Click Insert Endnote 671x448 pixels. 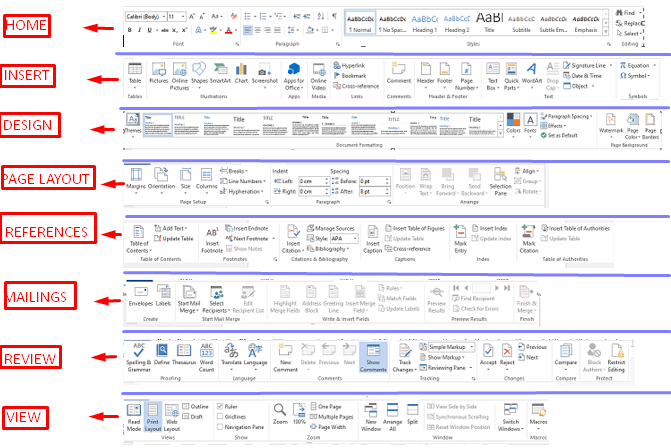pyautogui.click(x=247, y=228)
